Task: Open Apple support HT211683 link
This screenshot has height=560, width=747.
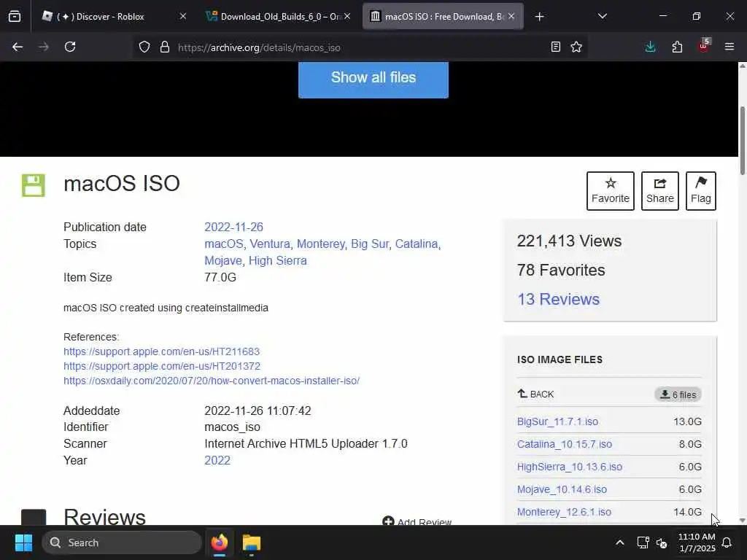Action: click(161, 351)
